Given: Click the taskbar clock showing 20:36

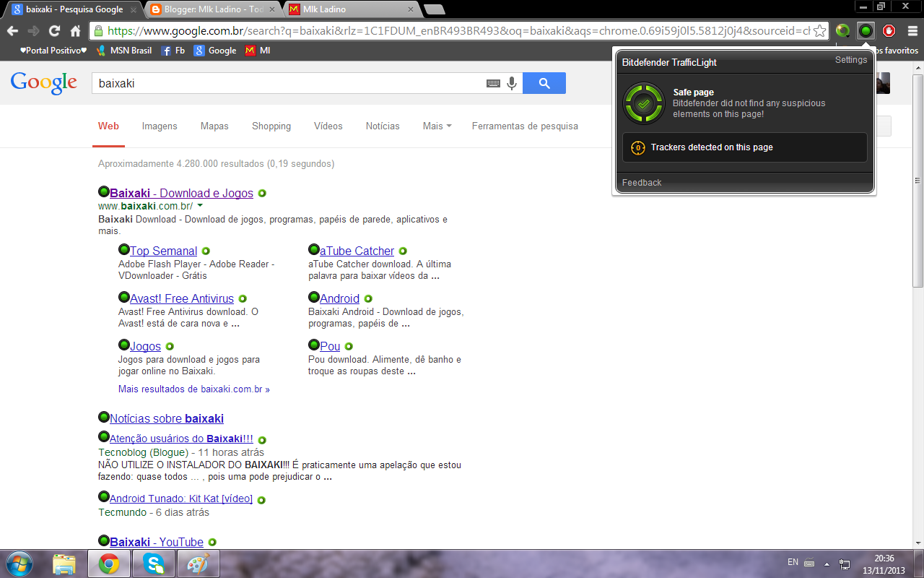Looking at the screenshot, I should 884,558.
